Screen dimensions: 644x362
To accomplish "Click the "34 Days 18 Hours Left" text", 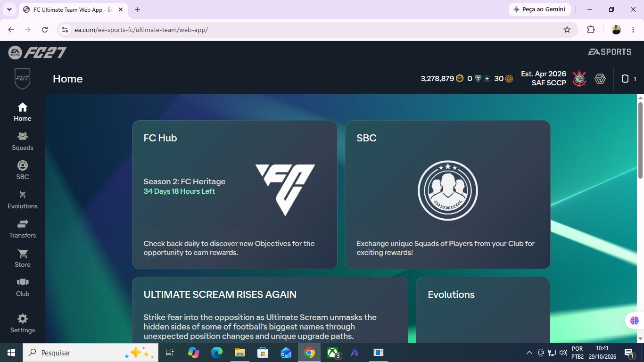I will click(x=179, y=191).
